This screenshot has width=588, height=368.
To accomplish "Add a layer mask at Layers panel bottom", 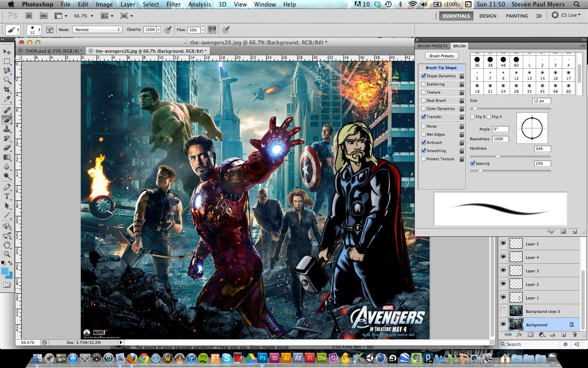I will [x=530, y=334].
